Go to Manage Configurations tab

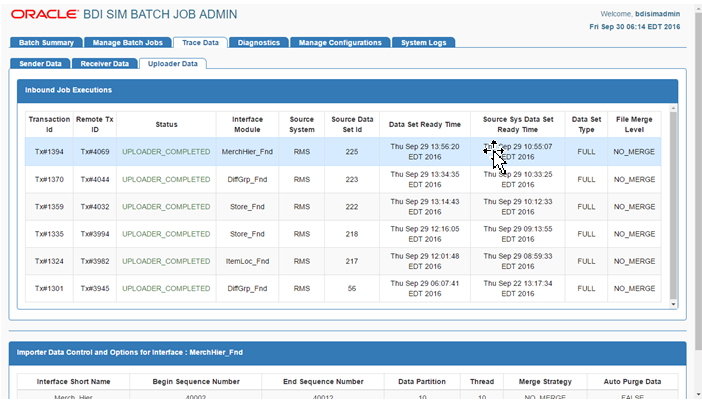click(340, 43)
